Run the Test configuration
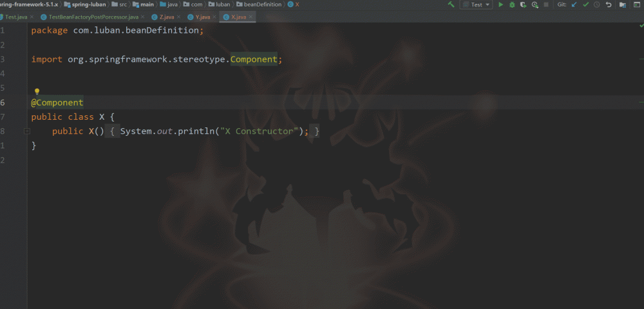The image size is (644, 309). point(500,5)
